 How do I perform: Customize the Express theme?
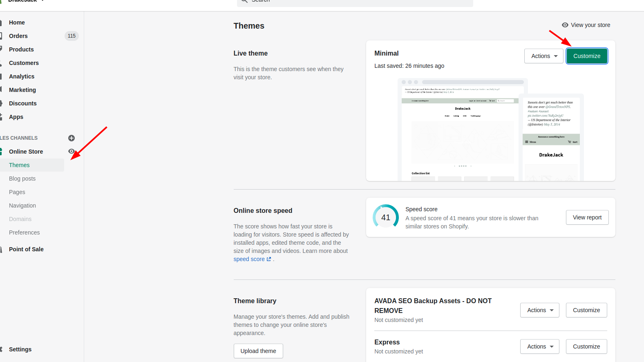point(586,346)
